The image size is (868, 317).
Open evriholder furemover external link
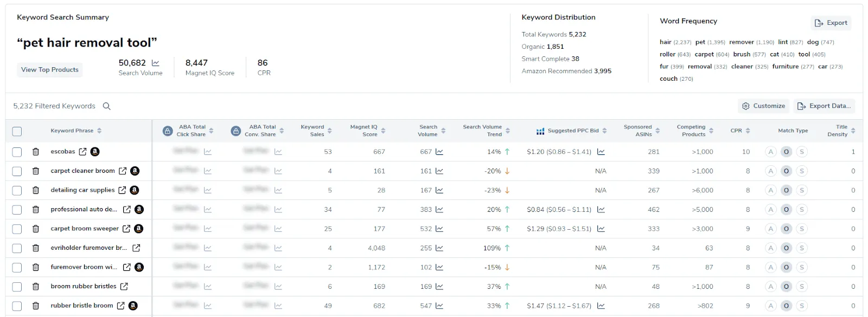(x=136, y=248)
